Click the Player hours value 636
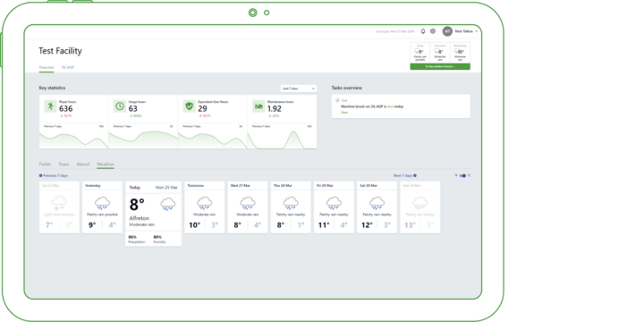644x322 pixels. [65, 109]
